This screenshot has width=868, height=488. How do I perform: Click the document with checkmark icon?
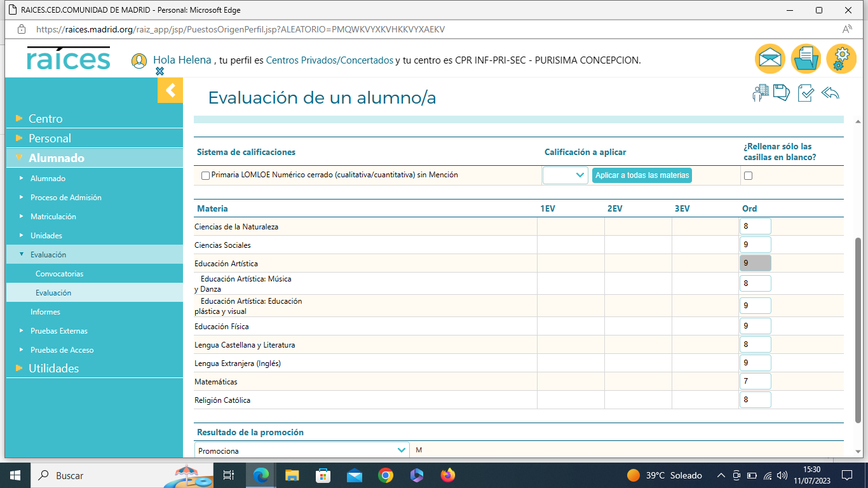click(x=806, y=93)
